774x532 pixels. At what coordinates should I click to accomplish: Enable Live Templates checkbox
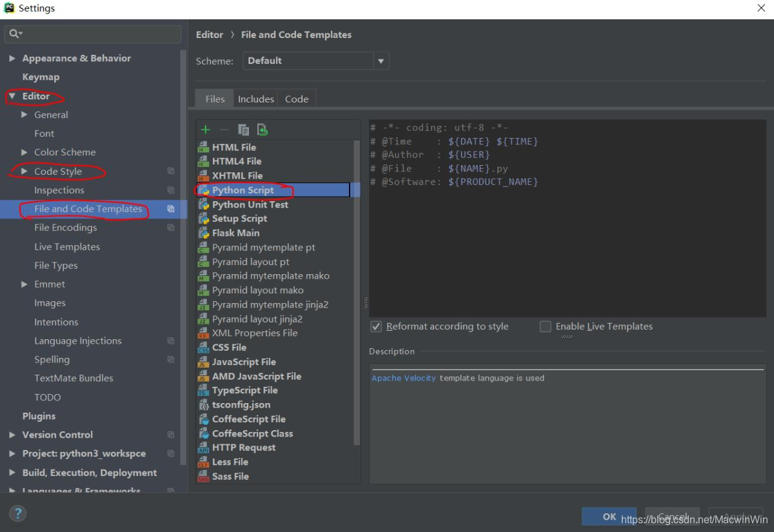pos(546,326)
